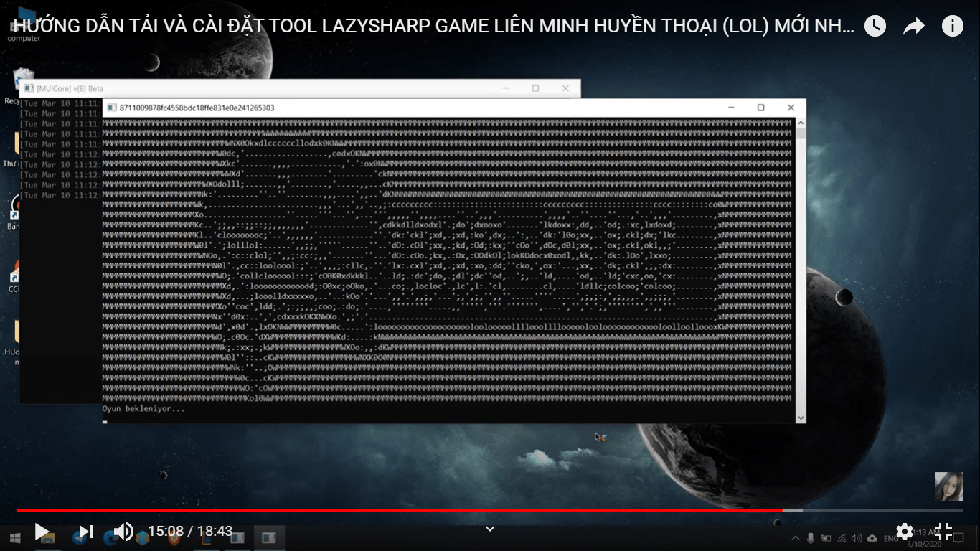Exit full screen mode
Image resolution: width=980 pixels, height=551 pixels.
click(x=943, y=532)
